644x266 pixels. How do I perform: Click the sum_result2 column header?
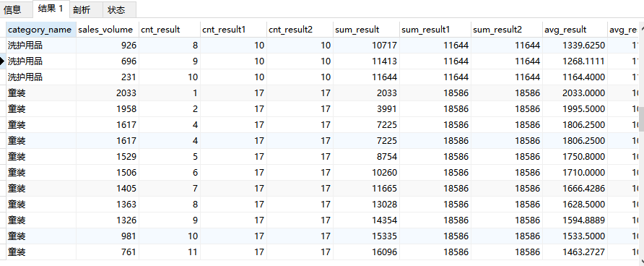[506, 30]
